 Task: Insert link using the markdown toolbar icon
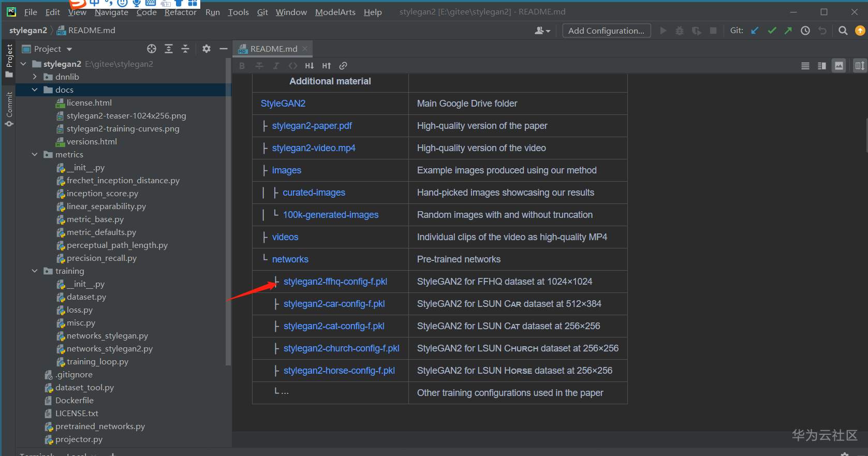coord(343,66)
